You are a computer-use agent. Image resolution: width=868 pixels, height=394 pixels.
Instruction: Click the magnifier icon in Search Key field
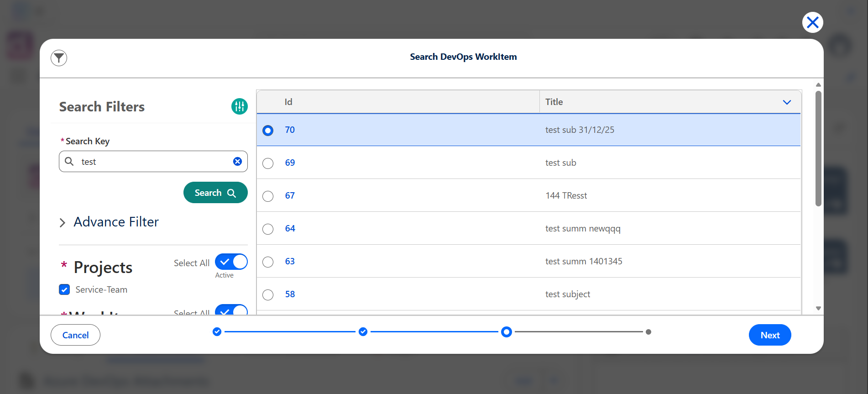coord(69,161)
